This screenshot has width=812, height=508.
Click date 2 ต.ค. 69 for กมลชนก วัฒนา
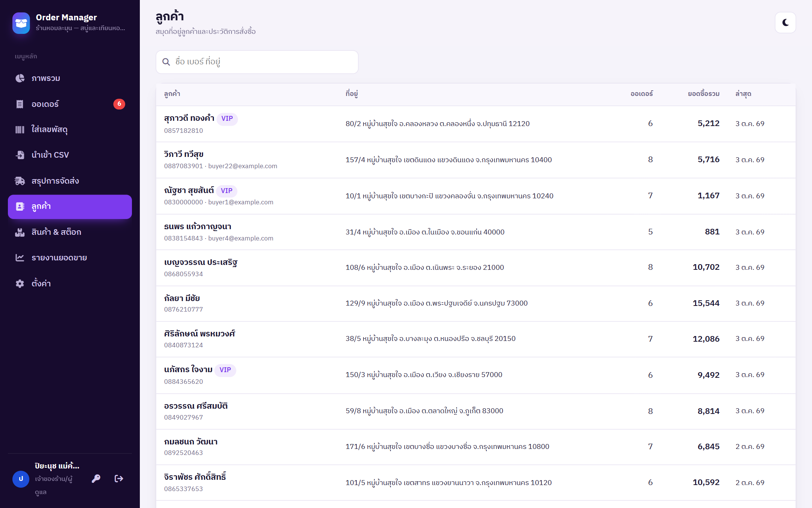[750, 447]
